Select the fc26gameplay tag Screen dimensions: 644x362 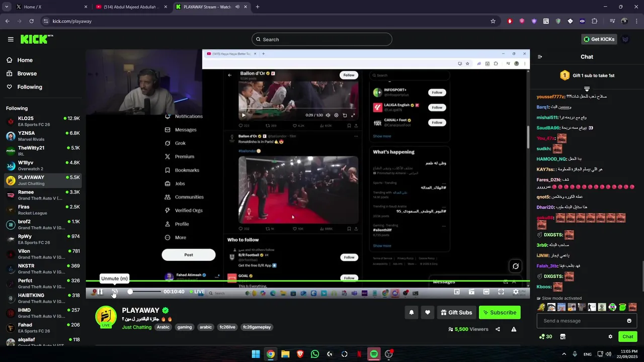tap(257, 327)
